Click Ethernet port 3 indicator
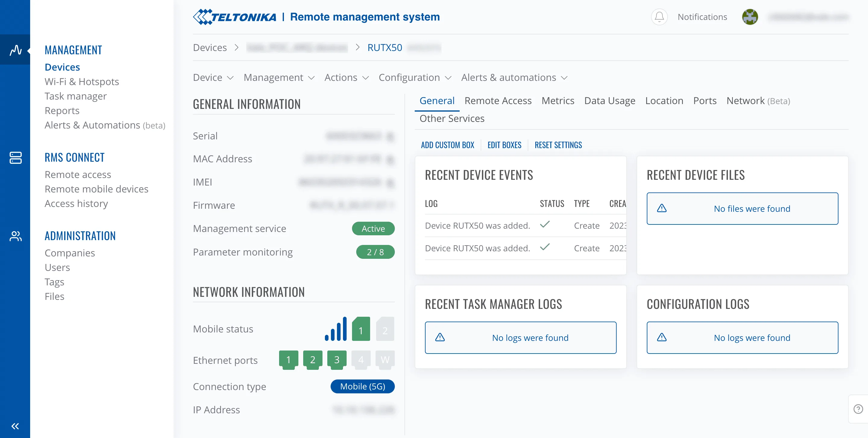This screenshot has height=438, width=868. pos(337,360)
